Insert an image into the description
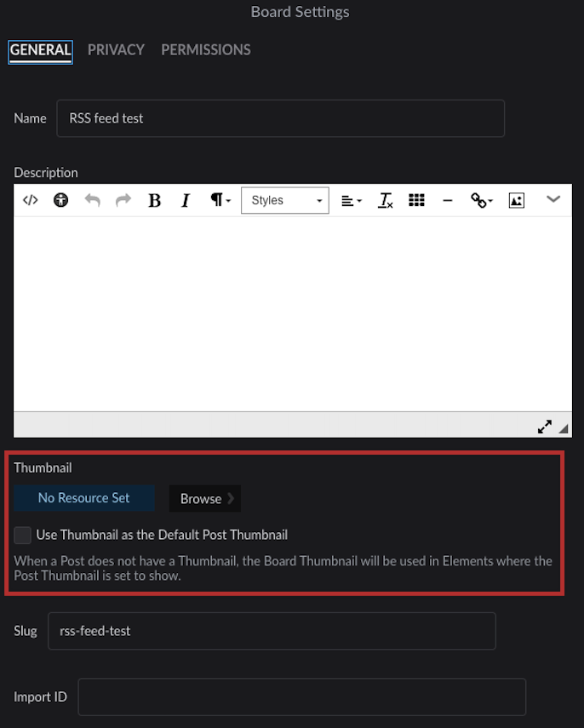The width and height of the screenshot is (584, 728). click(517, 201)
